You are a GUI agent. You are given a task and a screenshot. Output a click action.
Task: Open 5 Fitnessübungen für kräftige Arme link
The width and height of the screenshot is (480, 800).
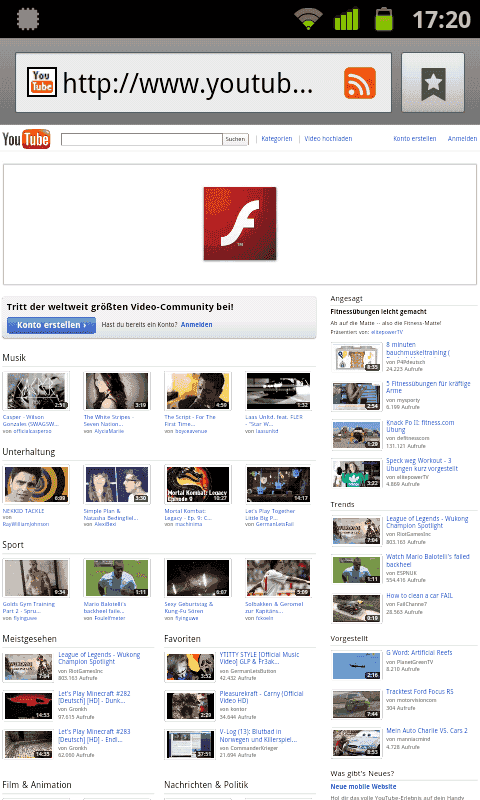click(428, 387)
